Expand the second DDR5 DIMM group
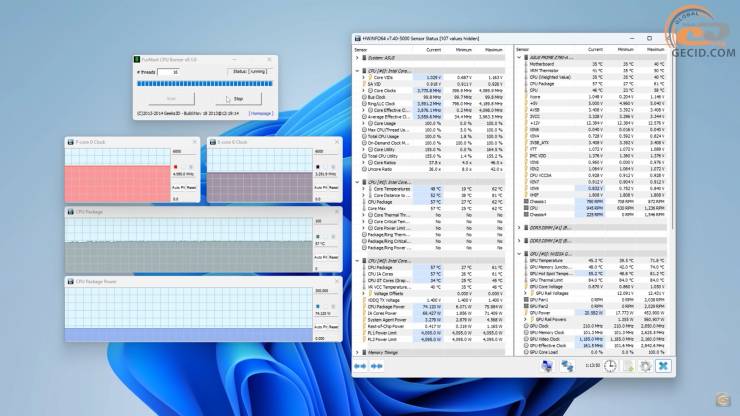The height and width of the screenshot is (416, 740). click(x=519, y=241)
